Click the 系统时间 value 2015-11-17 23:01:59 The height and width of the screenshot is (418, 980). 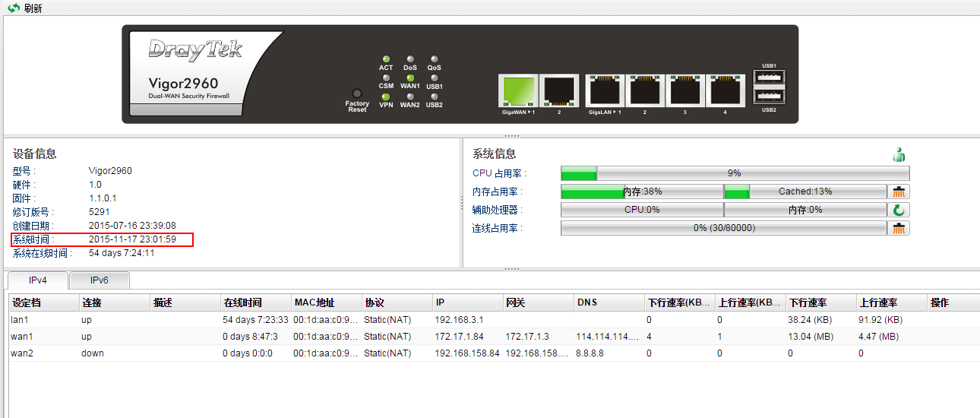[132, 239]
